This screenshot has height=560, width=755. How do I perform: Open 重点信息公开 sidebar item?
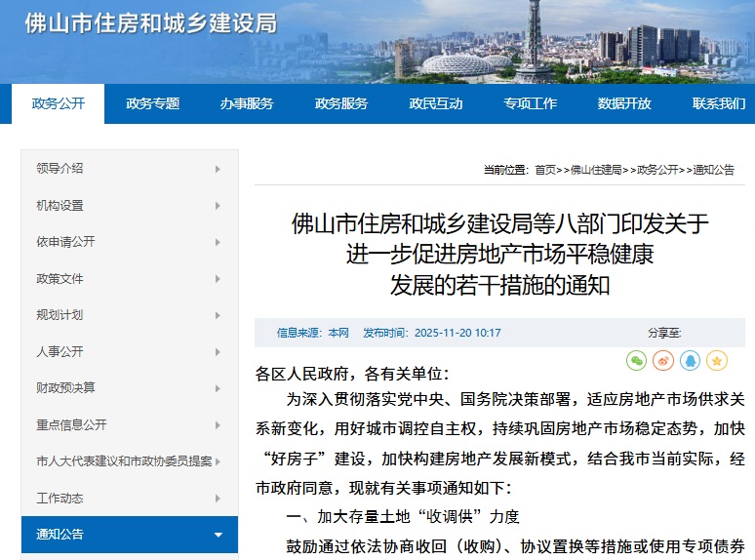click(72, 425)
